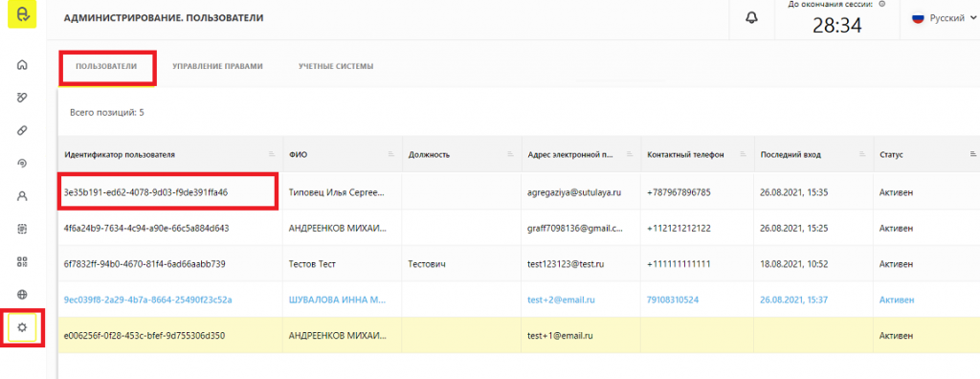Open column menu icon for Должность

pos(510,154)
